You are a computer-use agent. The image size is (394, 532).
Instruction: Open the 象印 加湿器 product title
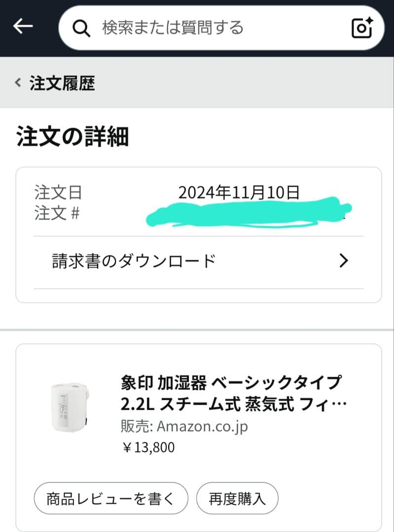231,382
